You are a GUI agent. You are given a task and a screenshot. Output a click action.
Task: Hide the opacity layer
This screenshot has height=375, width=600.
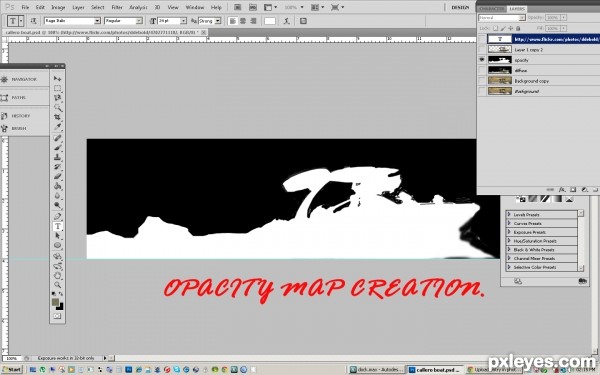click(x=482, y=60)
